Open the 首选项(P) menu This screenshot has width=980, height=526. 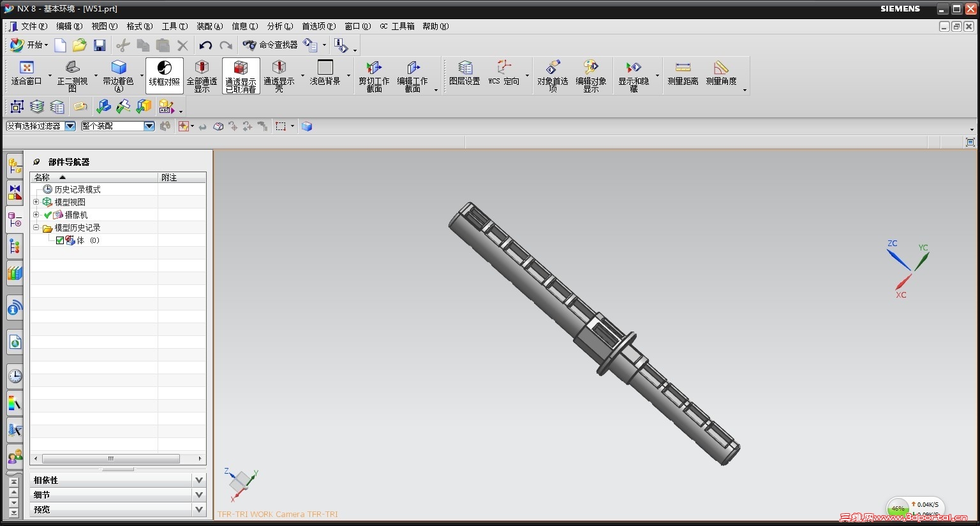point(318,26)
